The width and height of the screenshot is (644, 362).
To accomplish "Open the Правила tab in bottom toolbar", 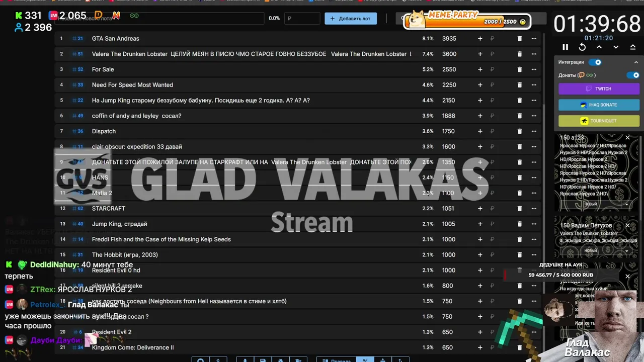I will point(336,359).
